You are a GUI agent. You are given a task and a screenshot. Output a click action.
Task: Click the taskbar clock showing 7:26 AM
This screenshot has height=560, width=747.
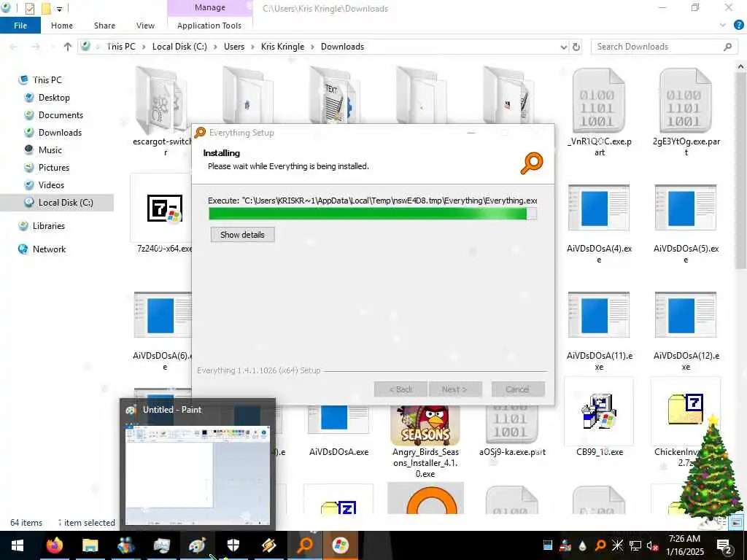(x=685, y=545)
